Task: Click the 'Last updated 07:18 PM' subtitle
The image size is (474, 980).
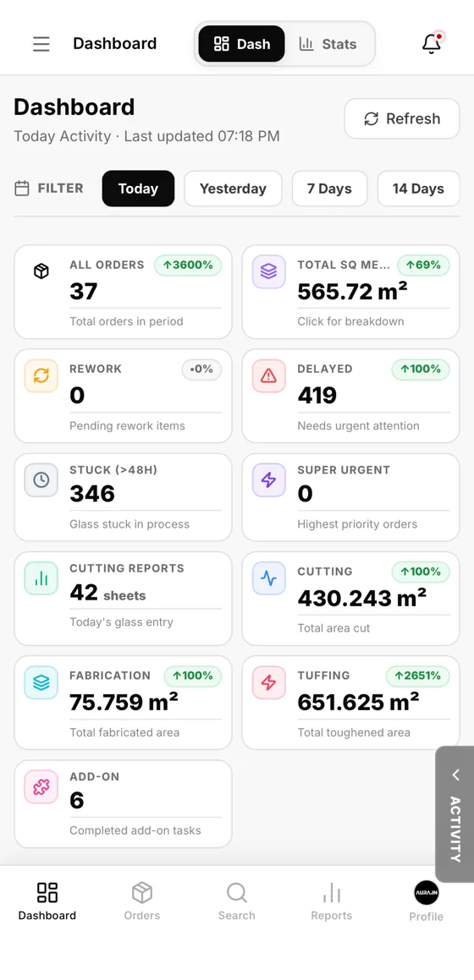Action: point(202,136)
